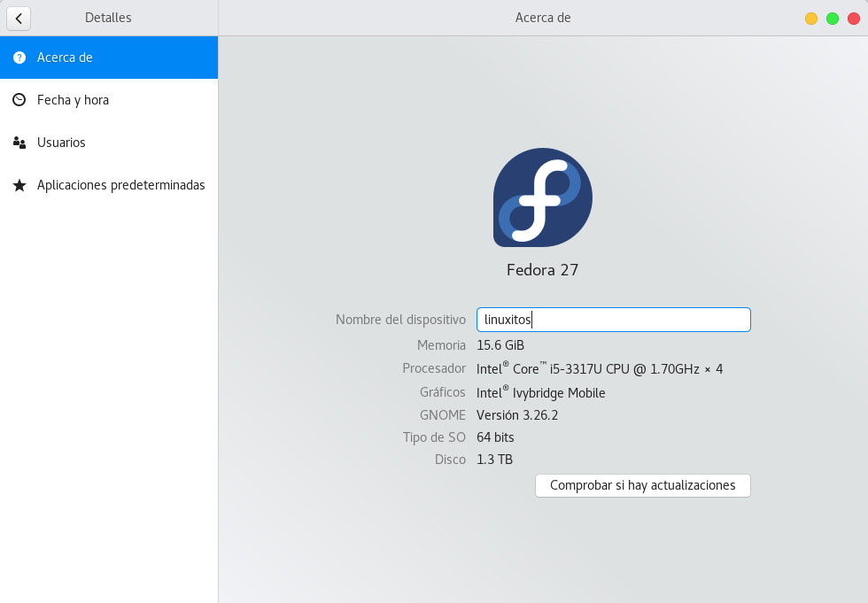The width and height of the screenshot is (868, 603).
Task: Click the Intel Core i5 processor text
Action: [599, 368]
